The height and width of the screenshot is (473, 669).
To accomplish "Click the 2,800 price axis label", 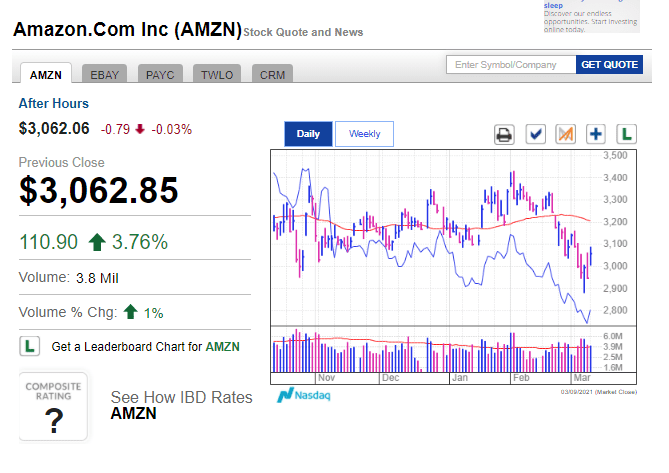I will click(615, 310).
